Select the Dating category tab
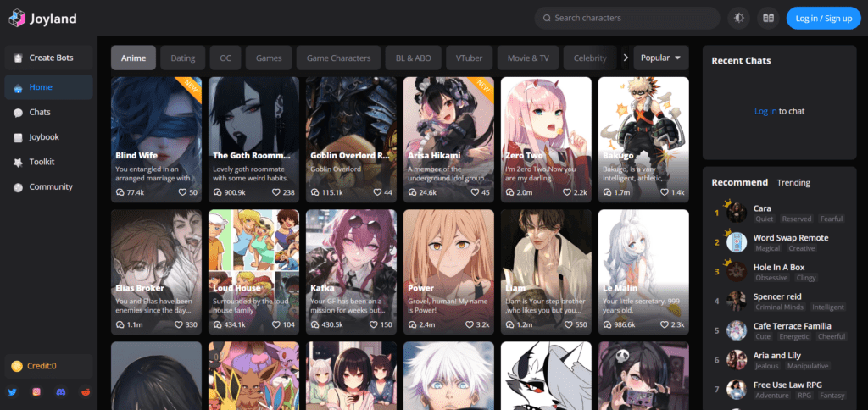The width and height of the screenshot is (868, 410). coord(182,58)
